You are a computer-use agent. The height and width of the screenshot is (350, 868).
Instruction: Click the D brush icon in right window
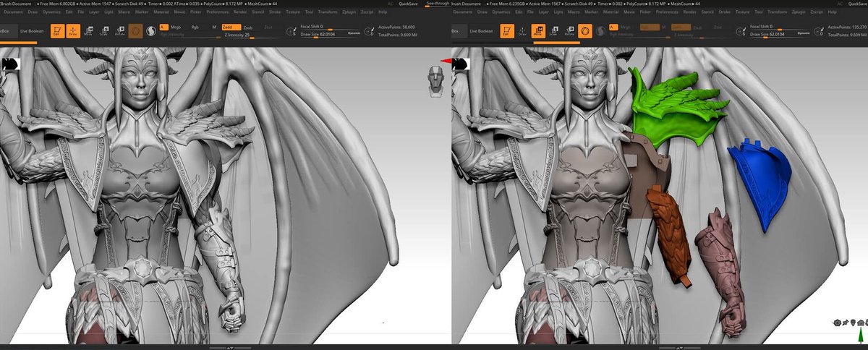[x=820, y=32]
